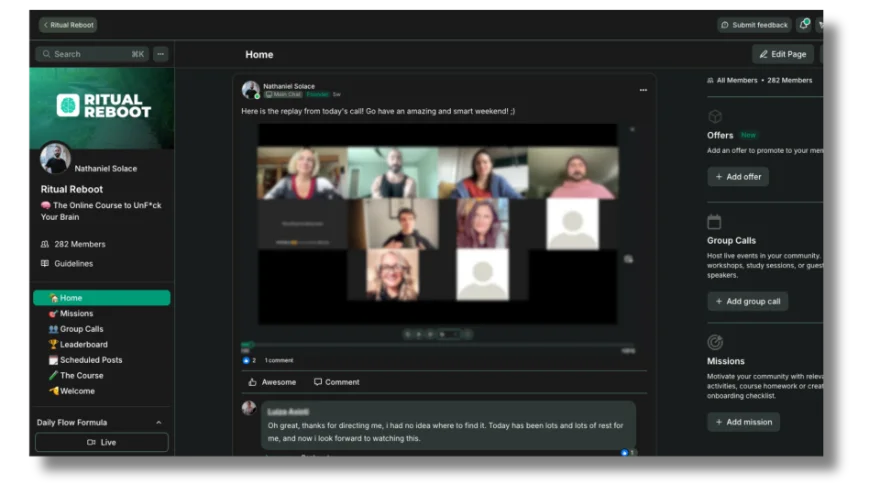The image size is (880, 495).
Task: Open the notifications bell icon
Action: tap(804, 24)
